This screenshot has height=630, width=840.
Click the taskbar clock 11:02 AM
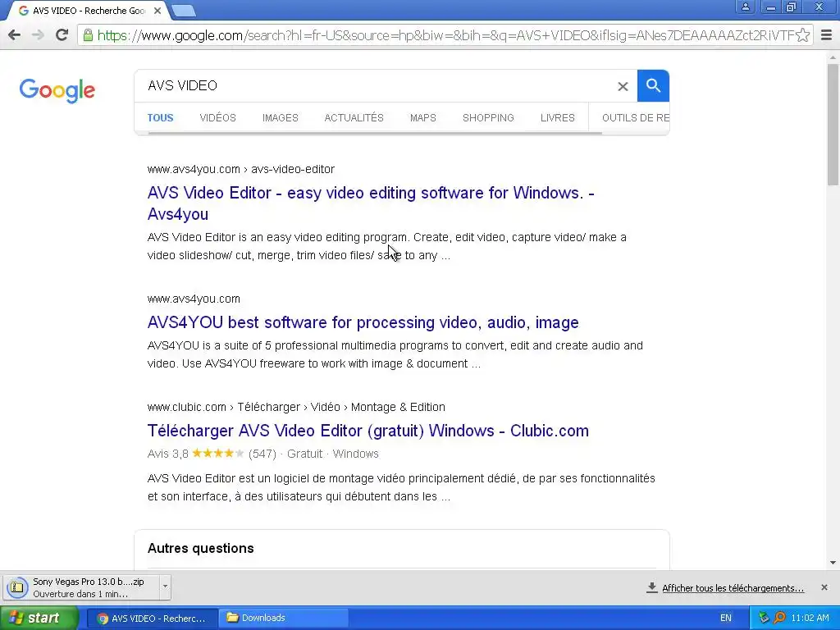coord(810,619)
